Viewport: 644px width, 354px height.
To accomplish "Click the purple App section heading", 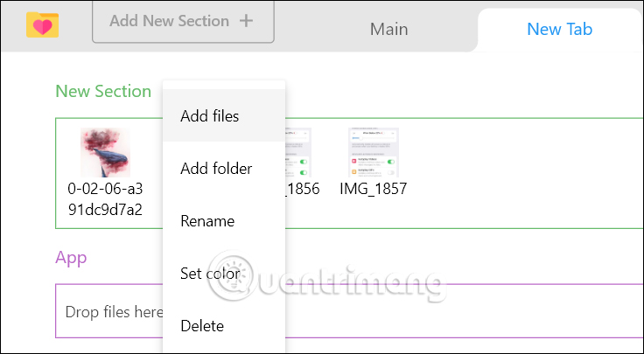I will pyautogui.click(x=71, y=257).
